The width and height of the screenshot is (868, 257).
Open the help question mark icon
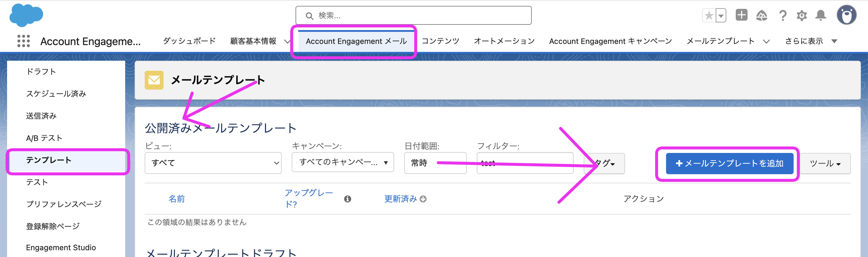pyautogui.click(x=783, y=16)
